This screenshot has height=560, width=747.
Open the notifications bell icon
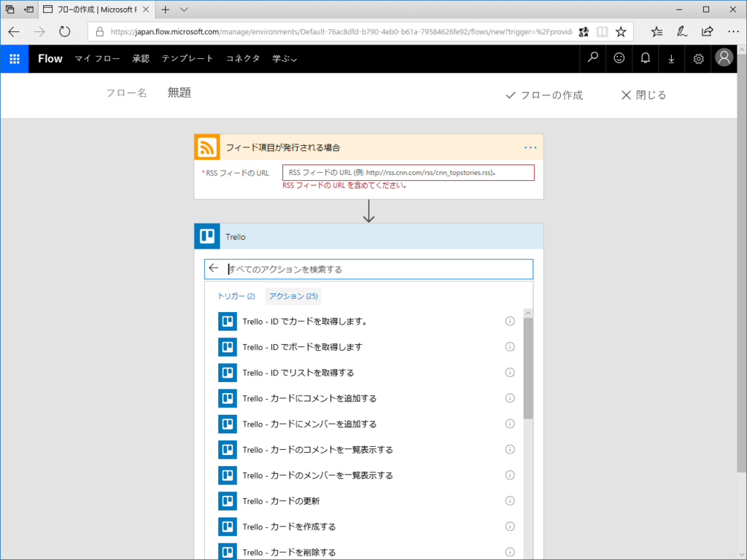tap(645, 58)
